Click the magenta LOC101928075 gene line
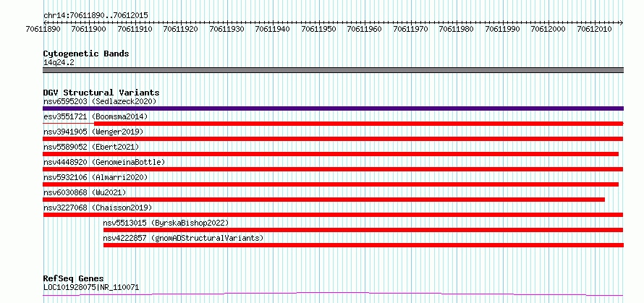Viewport: 644px width, 303px height. point(333,294)
